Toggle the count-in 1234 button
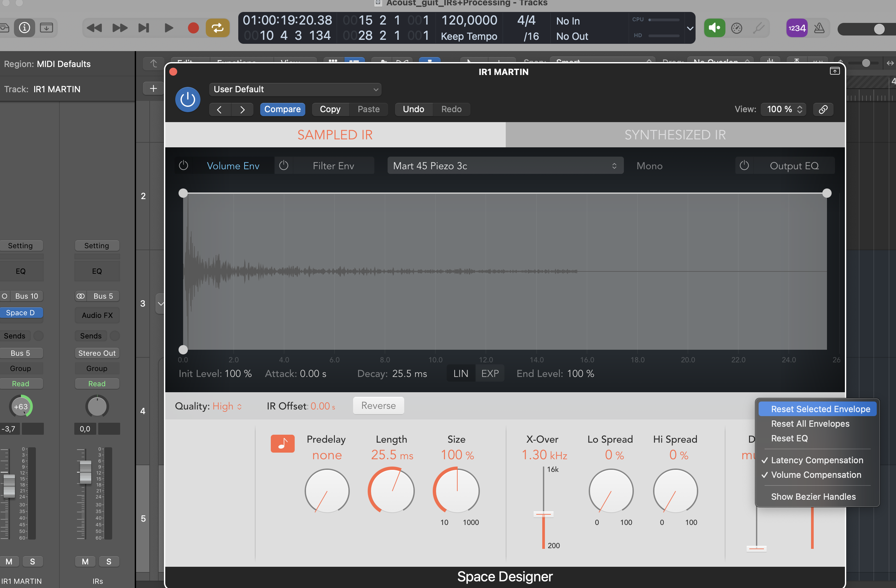This screenshot has width=896, height=588. tap(797, 28)
